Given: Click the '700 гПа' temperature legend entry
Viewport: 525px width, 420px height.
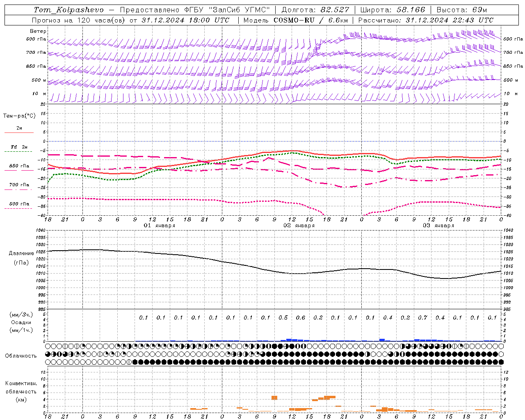Looking at the screenshot, I should [x=19, y=185].
